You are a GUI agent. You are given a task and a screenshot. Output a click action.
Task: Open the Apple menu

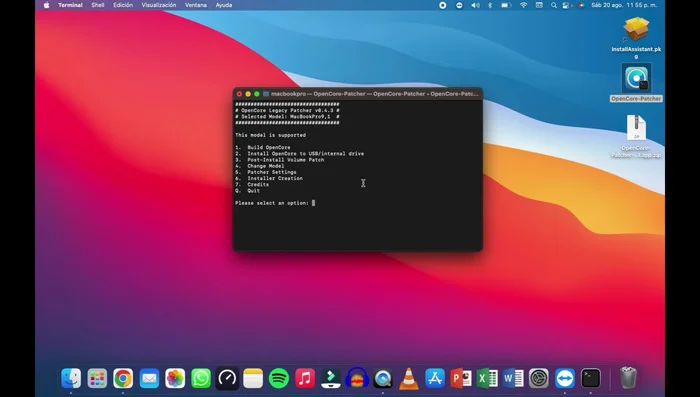pyautogui.click(x=46, y=5)
